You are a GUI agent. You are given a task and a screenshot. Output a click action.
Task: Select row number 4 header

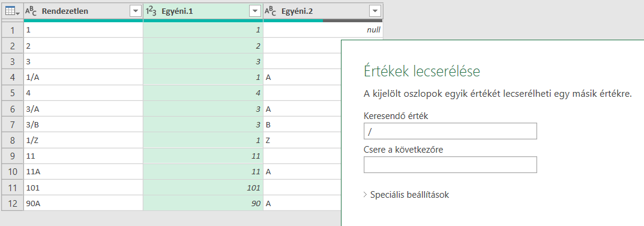click(13, 78)
